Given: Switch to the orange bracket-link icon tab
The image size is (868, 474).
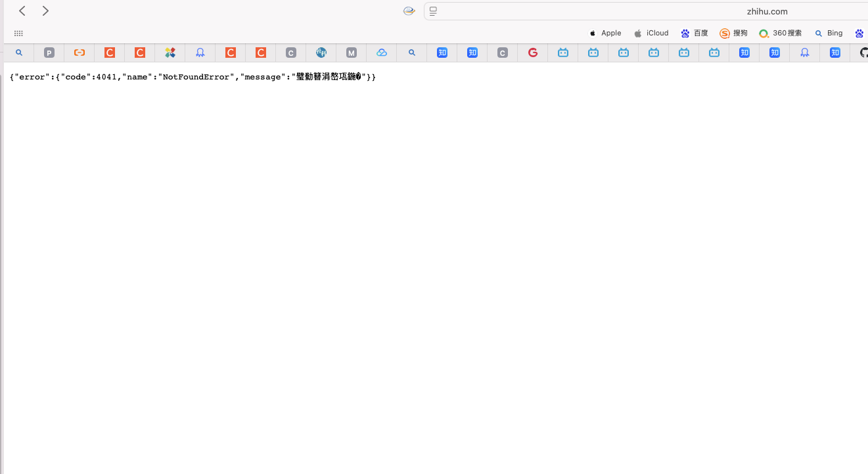Looking at the screenshot, I should (80, 53).
